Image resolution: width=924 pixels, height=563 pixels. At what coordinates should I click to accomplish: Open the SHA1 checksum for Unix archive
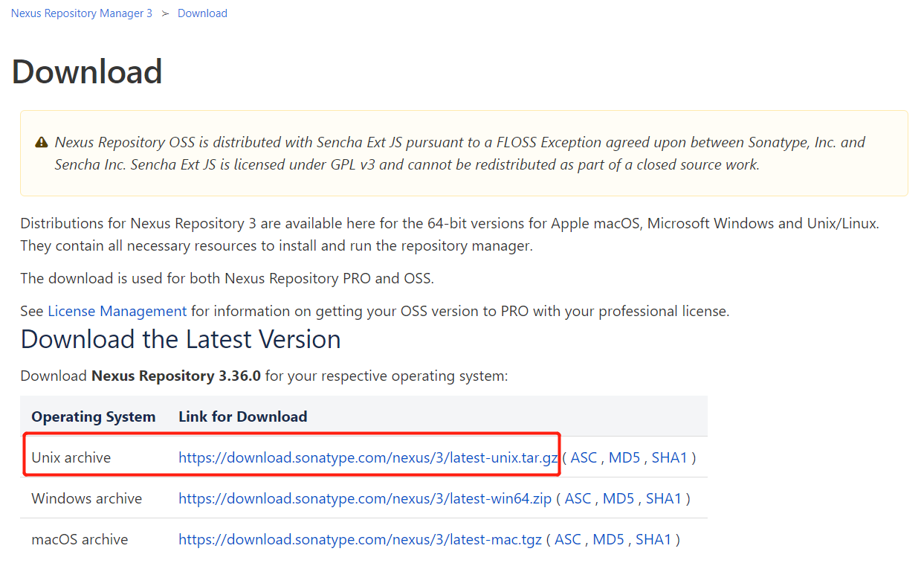[669, 457]
